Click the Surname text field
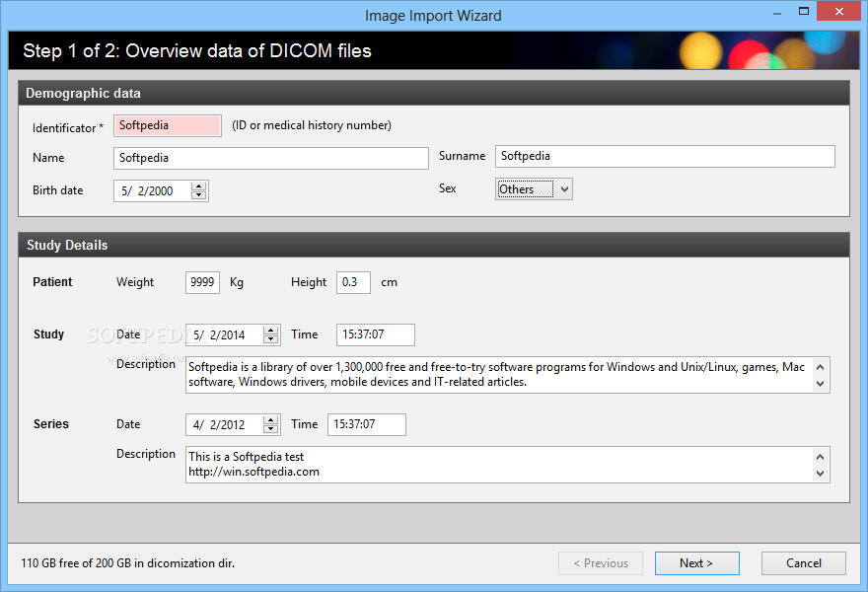868x592 pixels. (664, 156)
